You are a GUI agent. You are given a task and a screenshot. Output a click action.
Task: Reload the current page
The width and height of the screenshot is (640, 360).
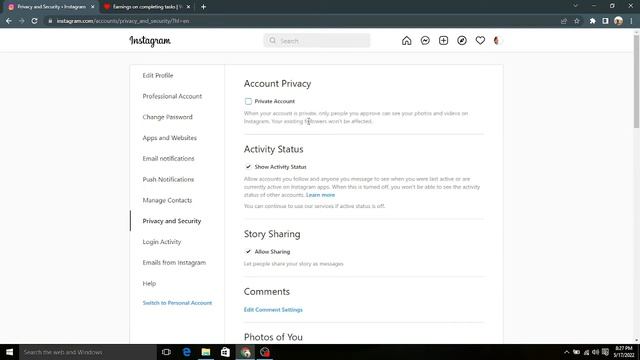pyautogui.click(x=35, y=21)
